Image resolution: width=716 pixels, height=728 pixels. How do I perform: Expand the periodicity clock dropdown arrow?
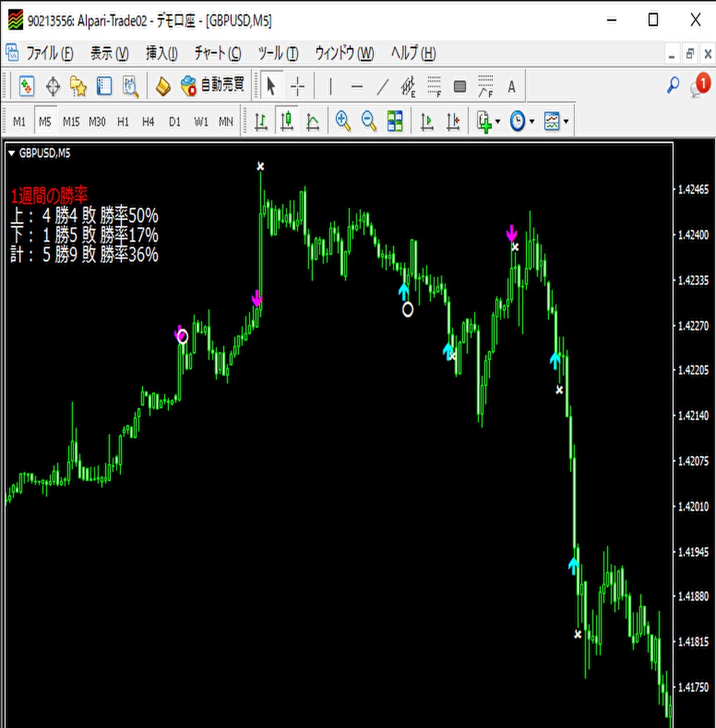532,122
